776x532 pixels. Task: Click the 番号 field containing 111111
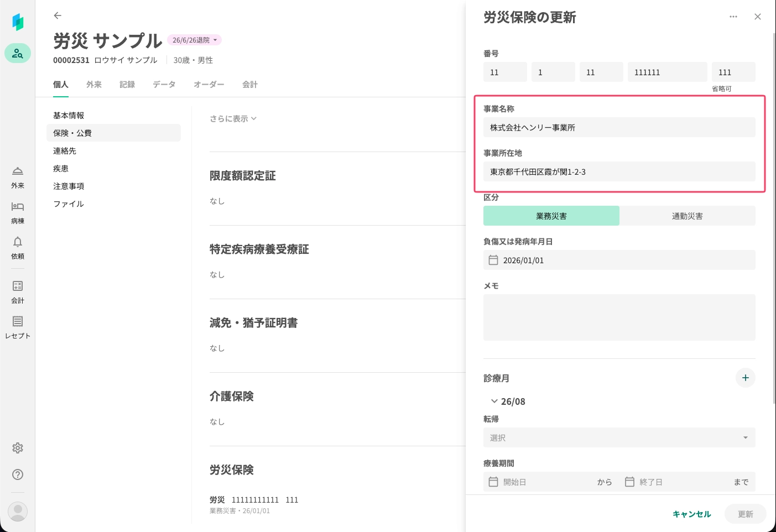click(668, 72)
